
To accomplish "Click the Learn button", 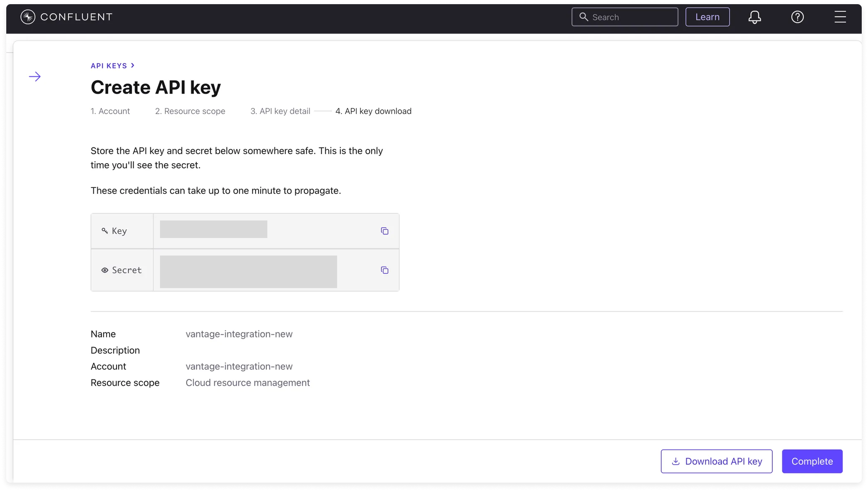I will (707, 17).
